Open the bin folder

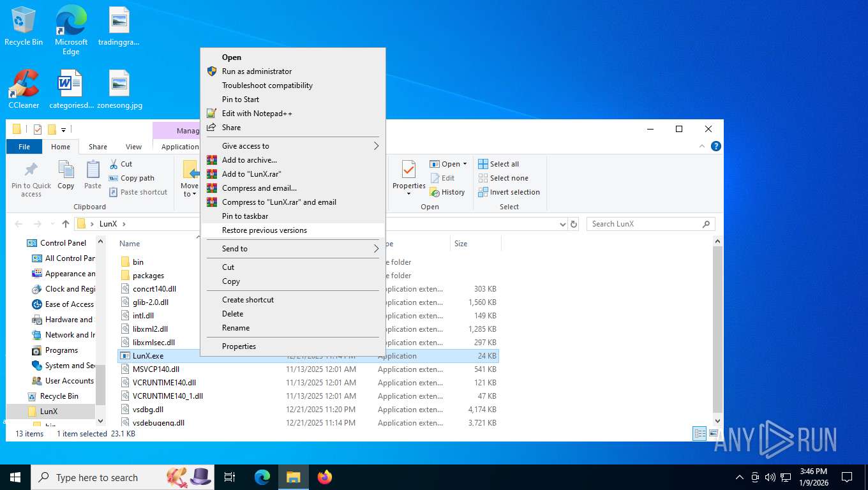coord(138,262)
